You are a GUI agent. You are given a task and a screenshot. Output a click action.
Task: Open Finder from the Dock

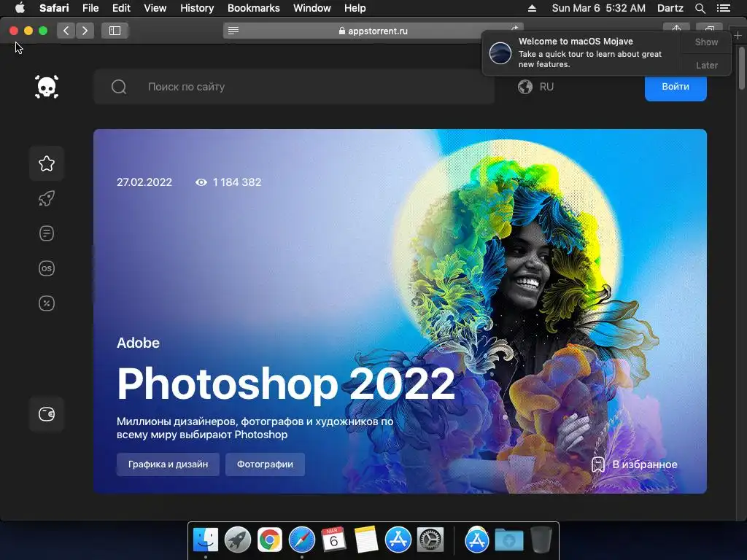[x=206, y=540]
